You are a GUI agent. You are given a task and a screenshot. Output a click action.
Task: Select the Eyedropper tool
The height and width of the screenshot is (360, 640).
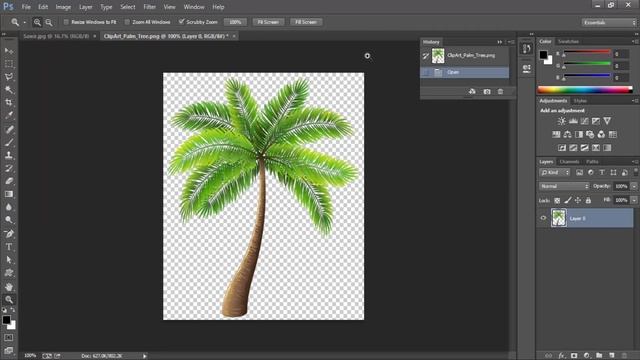click(x=9, y=116)
